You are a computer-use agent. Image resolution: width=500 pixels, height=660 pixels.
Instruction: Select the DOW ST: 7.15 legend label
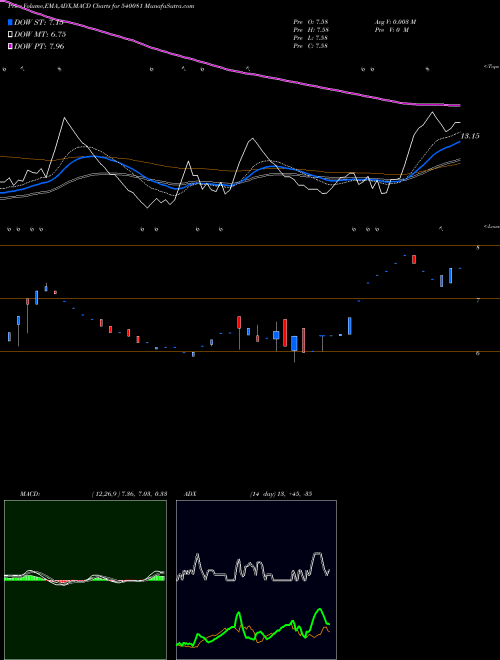tap(39, 22)
